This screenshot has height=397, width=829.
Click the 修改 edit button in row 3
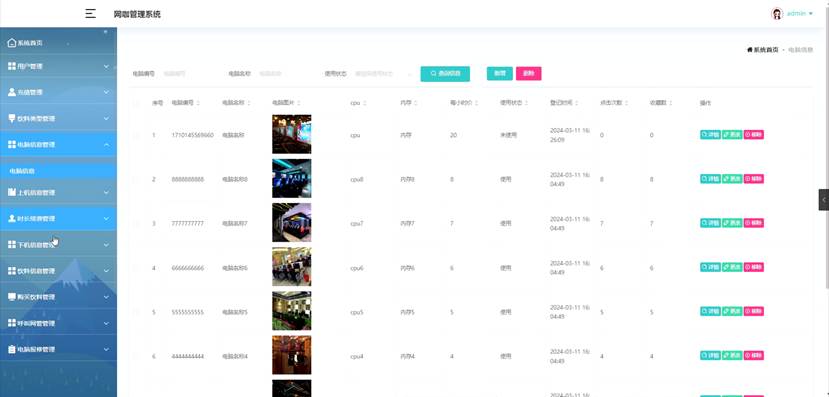(x=732, y=223)
